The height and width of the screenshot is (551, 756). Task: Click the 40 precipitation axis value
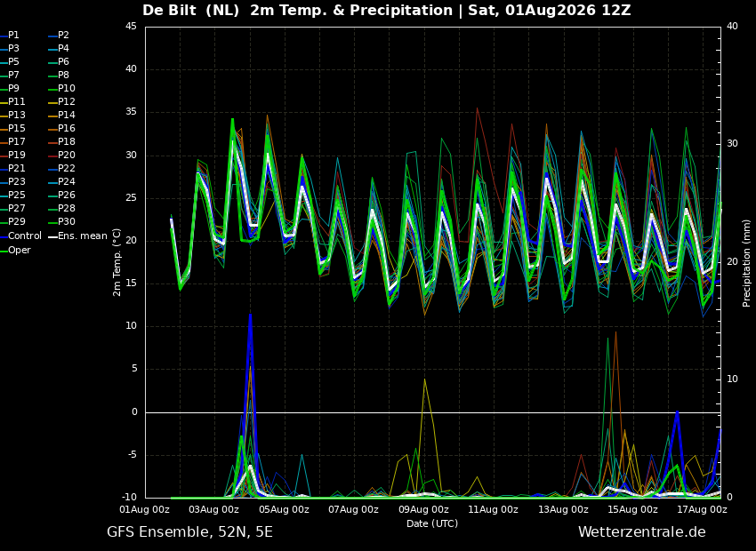click(x=732, y=27)
